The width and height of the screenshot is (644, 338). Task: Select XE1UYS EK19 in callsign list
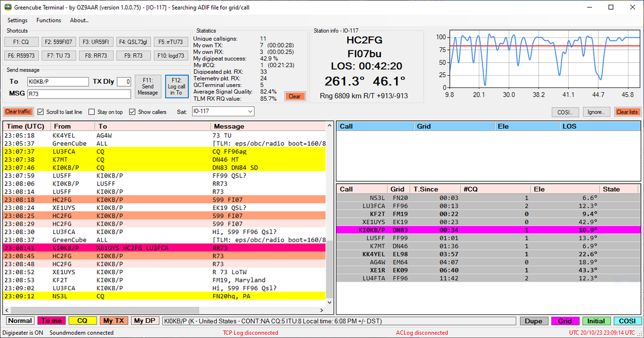coord(488,222)
